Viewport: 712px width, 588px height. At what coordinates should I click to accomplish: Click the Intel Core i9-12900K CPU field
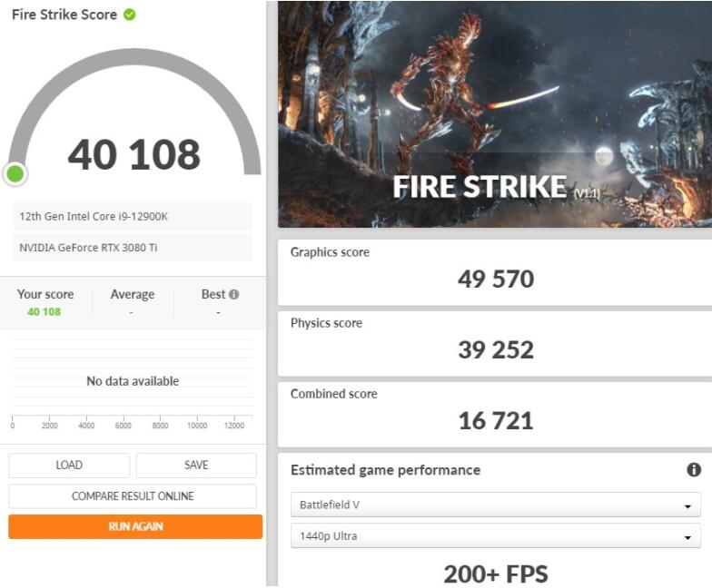(133, 217)
